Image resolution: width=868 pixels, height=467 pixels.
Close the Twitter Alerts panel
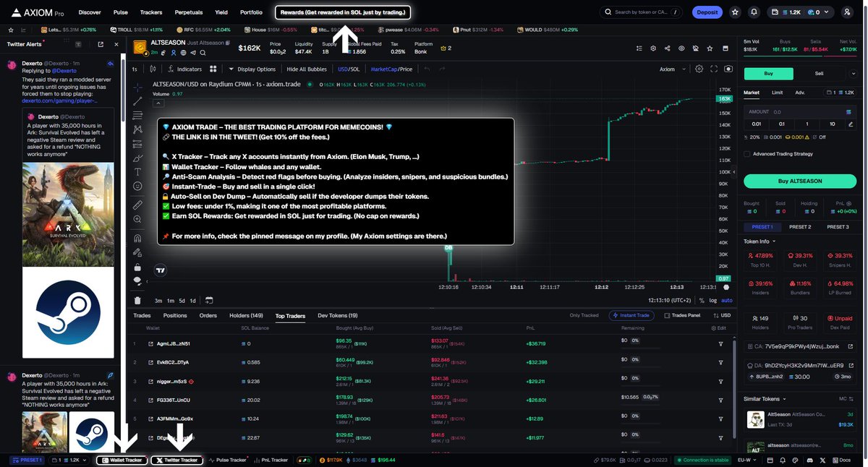point(116,44)
